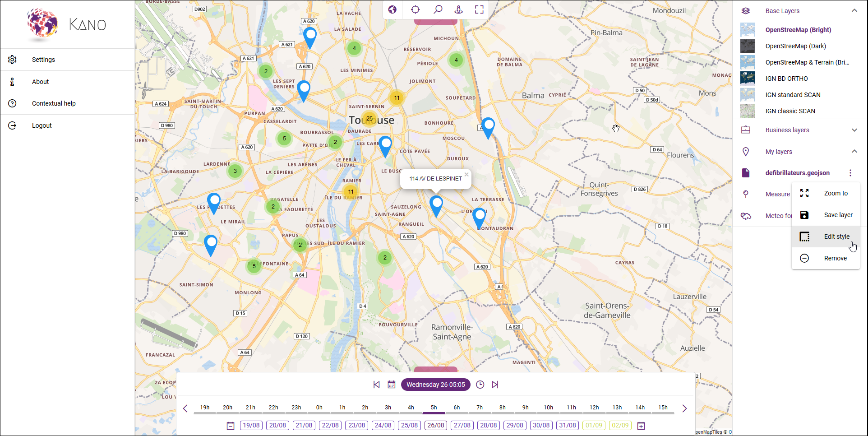Click OpenStreeMap (Dark) thumbnail

pos(748,46)
